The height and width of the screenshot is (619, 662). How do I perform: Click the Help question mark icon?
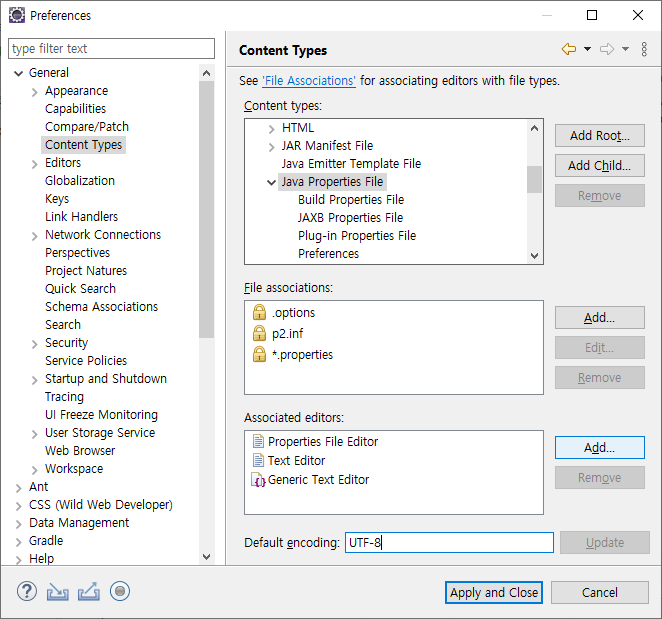click(x=27, y=591)
